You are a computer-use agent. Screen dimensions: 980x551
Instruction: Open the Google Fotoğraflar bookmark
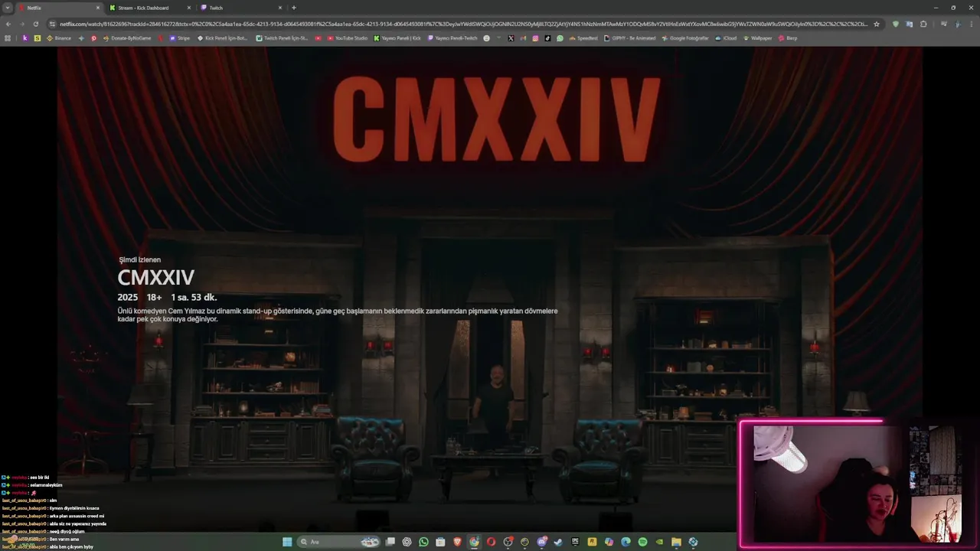point(684,37)
